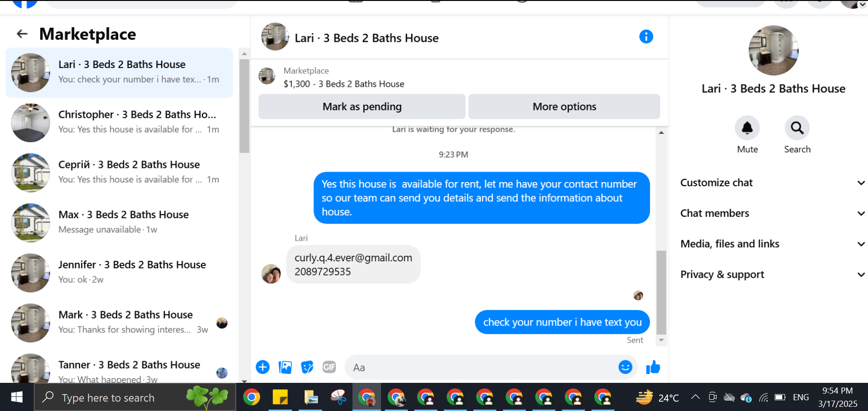The image size is (868, 411).
Task: Mute the conversation with the bell icon
Action: [x=747, y=128]
